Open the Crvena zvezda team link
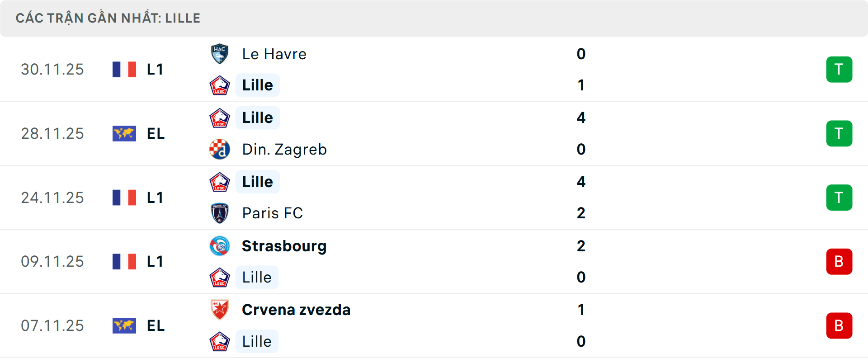868x358 pixels. [296, 310]
